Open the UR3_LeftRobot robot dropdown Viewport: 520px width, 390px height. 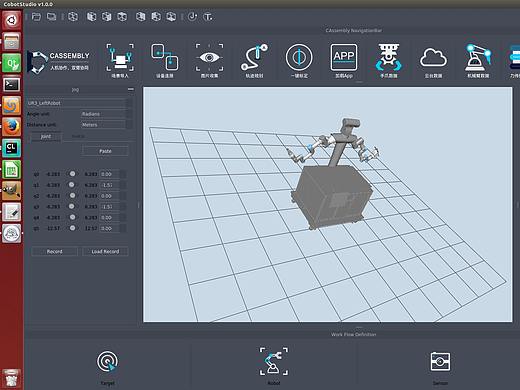click(x=80, y=103)
